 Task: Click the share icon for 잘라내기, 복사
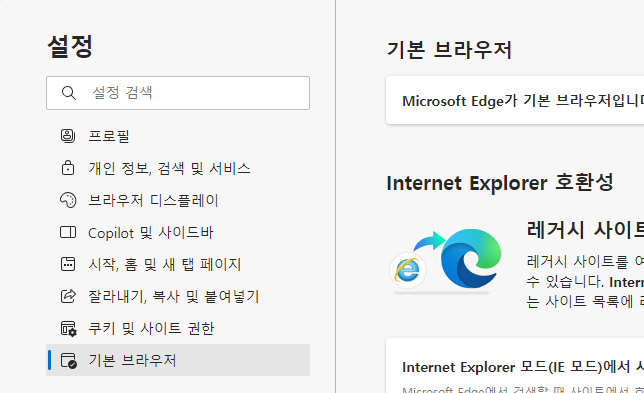(x=68, y=296)
